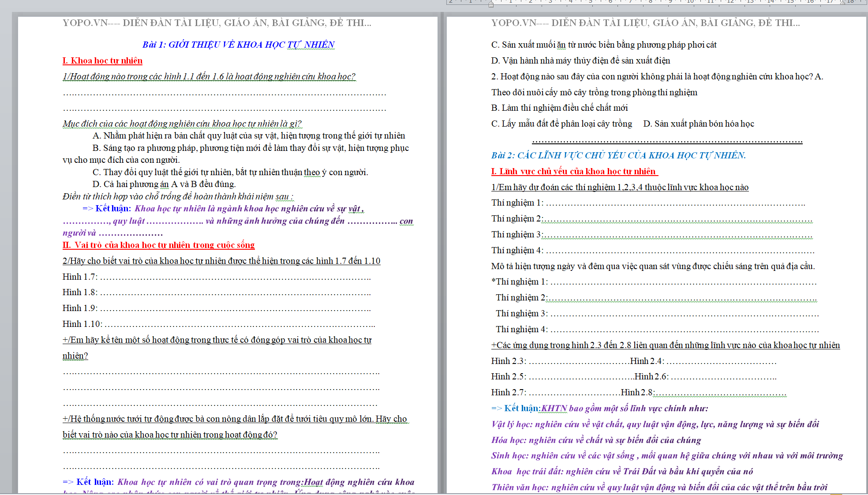Click '+/Em hãy kể tên một số hoạt động' line

(x=217, y=340)
